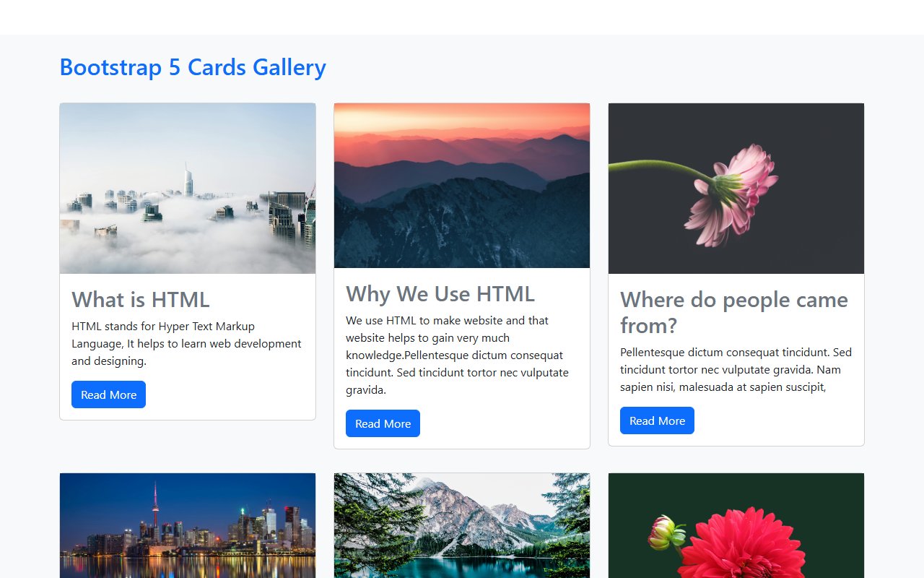Click the night skyline image bottom left
The width and height of the screenshot is (924, 578).
click(x=188, y=525)
